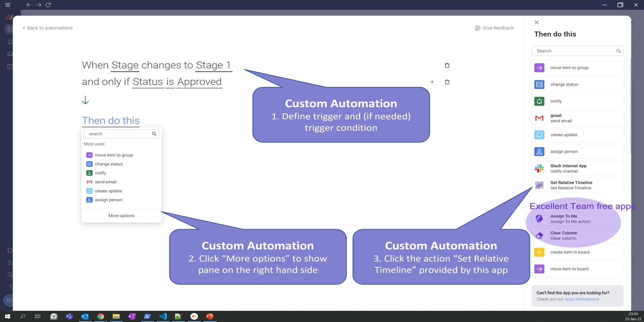The image size is (644, 322).
Task: Open the Stage column selector in the sentence
Action: (x=125, y=65)
